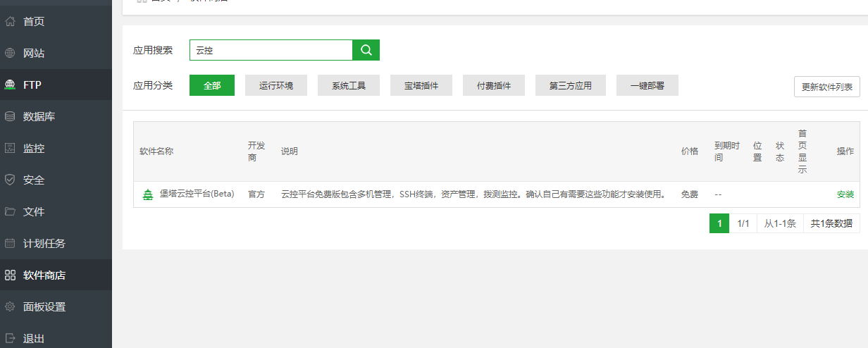
Task: Click the 堡塔云控平台(Beta) software name
Action: pyautogui.click(x=197, y=194)
